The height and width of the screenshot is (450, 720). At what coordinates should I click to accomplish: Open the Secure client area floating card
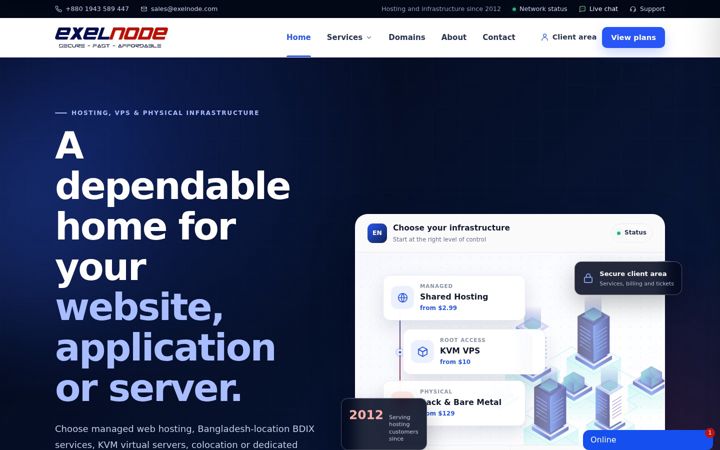pos(628,278)
